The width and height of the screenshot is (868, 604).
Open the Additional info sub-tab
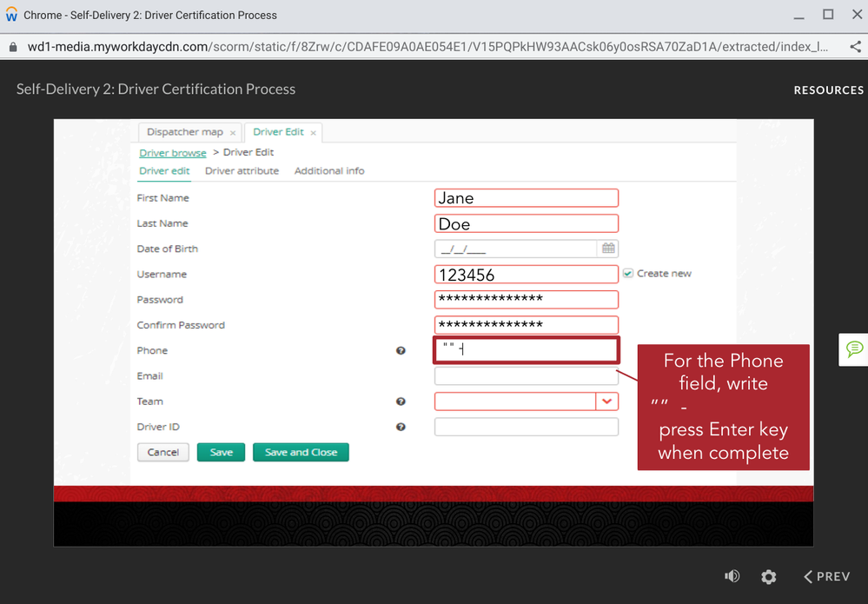click(x=329, y=171)
